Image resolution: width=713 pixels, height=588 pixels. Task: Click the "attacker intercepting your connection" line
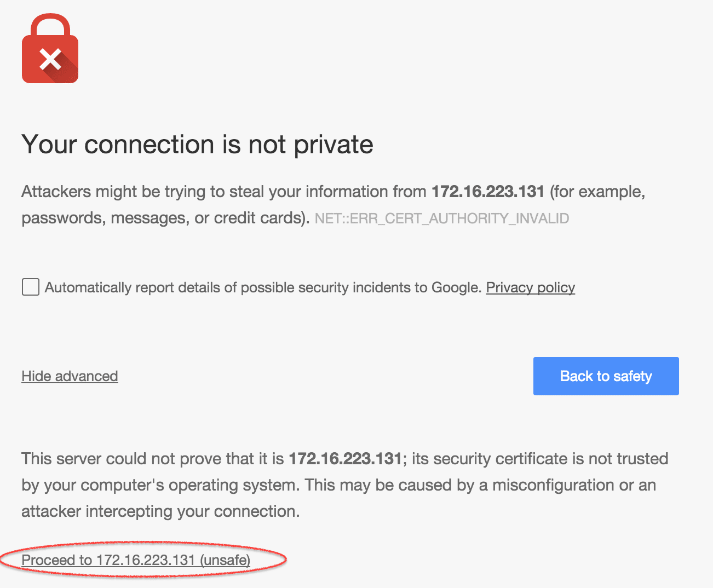point(160,511)
